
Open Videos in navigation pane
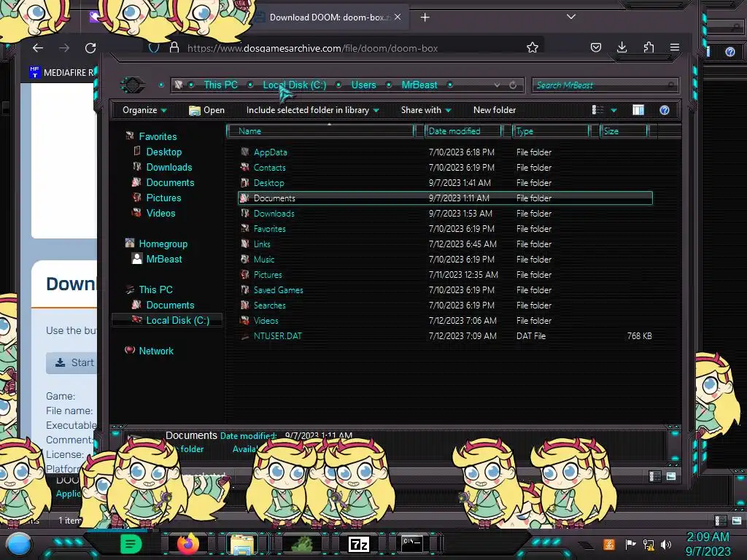coord(160,213)
